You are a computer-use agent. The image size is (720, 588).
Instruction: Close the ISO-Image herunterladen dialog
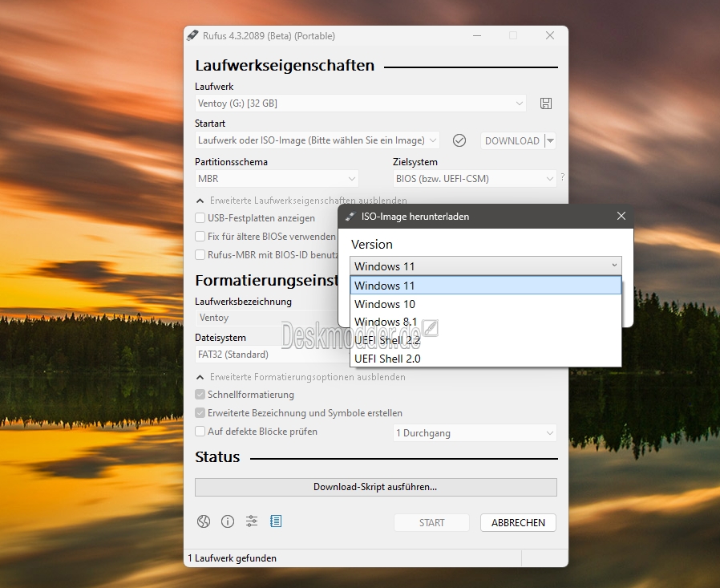click(621, 216)
